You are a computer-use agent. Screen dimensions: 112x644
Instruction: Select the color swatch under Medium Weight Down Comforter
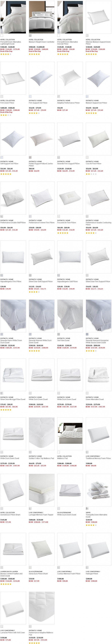point(30,36)
